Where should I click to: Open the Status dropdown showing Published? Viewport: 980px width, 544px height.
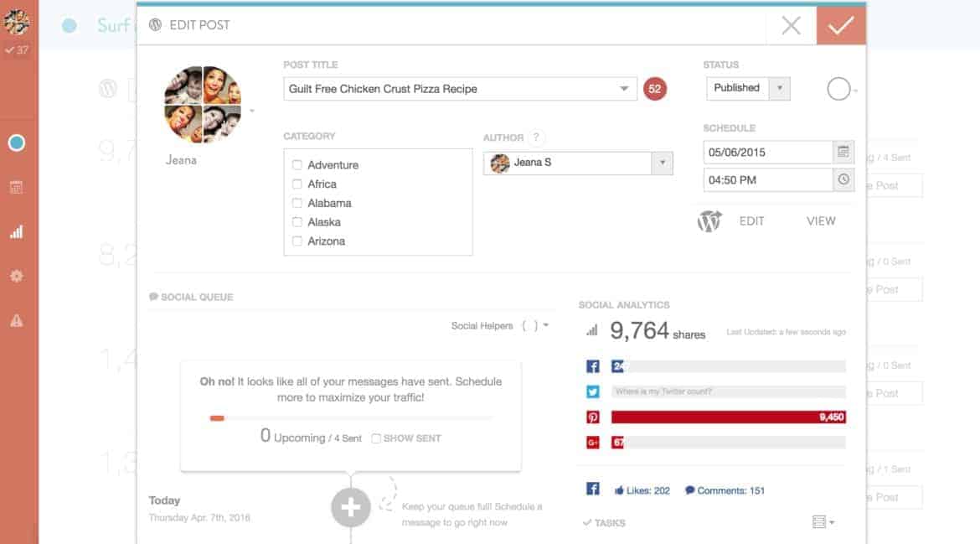tap(781, 88)
